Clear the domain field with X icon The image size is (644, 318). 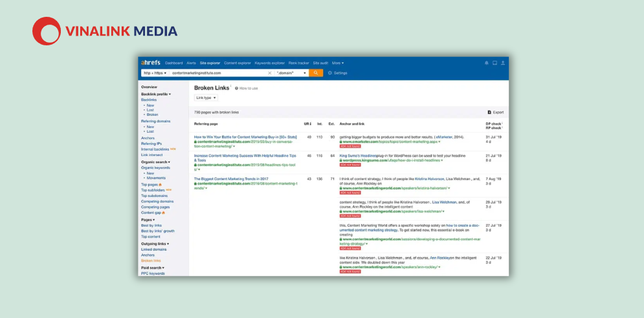(x=270, y=73)
